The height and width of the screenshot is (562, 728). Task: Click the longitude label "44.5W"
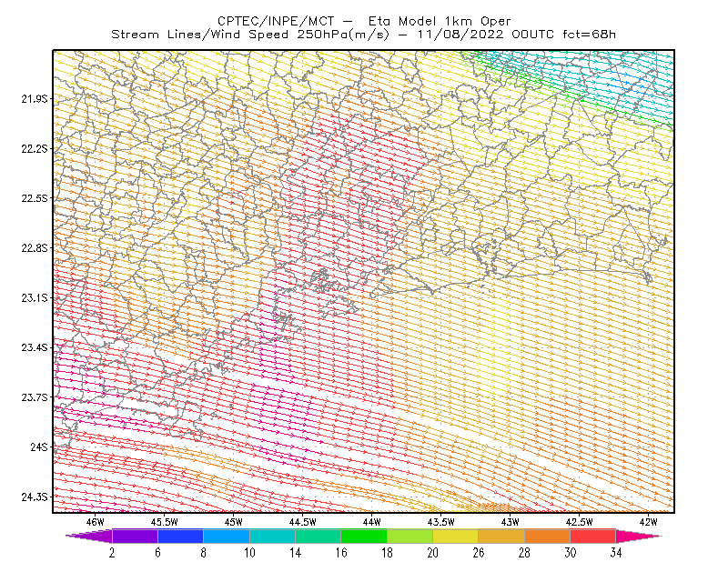coord(302,522)
